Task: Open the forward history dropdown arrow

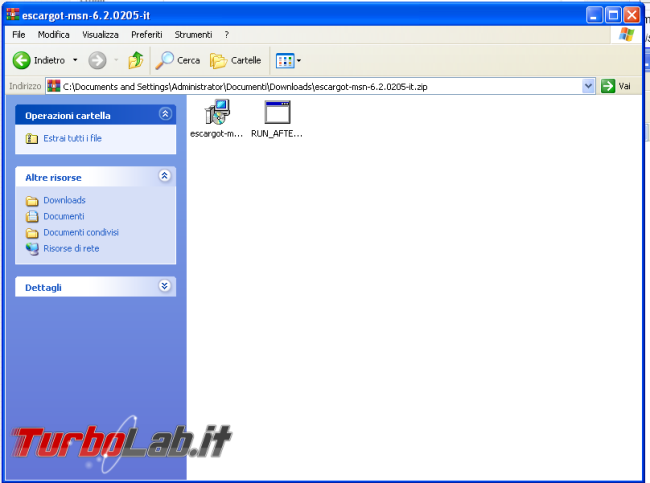Action: (x=116, y=61)
